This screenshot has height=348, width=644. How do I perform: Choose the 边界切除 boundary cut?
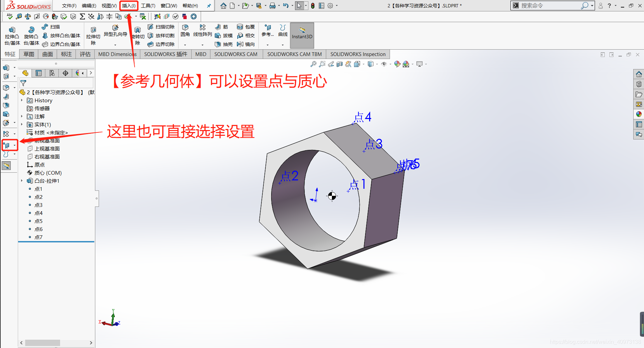161,44
